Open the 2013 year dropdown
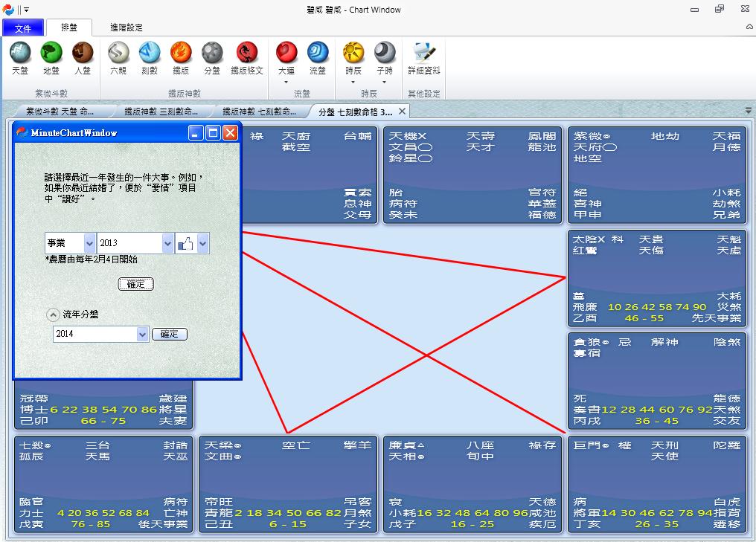 (167, 243)
